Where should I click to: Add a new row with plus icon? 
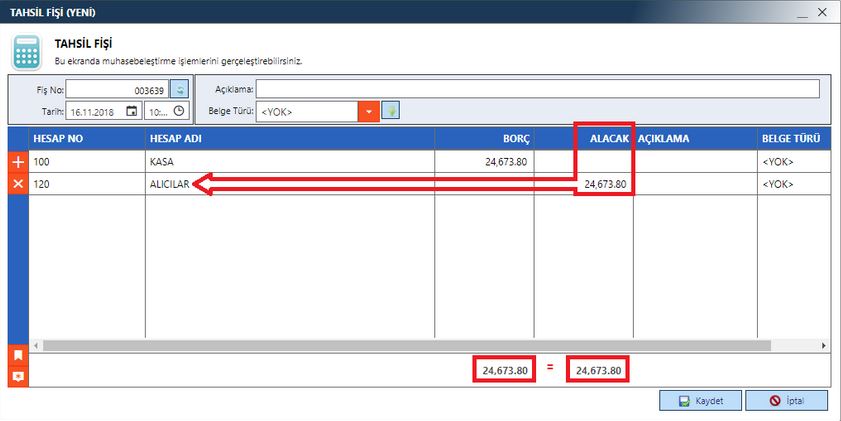click(18, 161)
